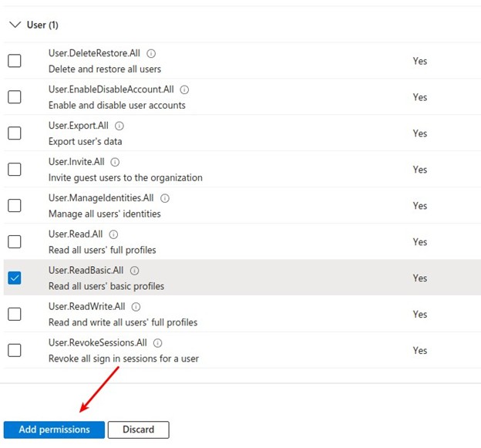Image resolution: width=481 pixels, height=448 pixels.
Task: Click the User.ReadWrite.All permission name
Action: click(x=87, y=307)
